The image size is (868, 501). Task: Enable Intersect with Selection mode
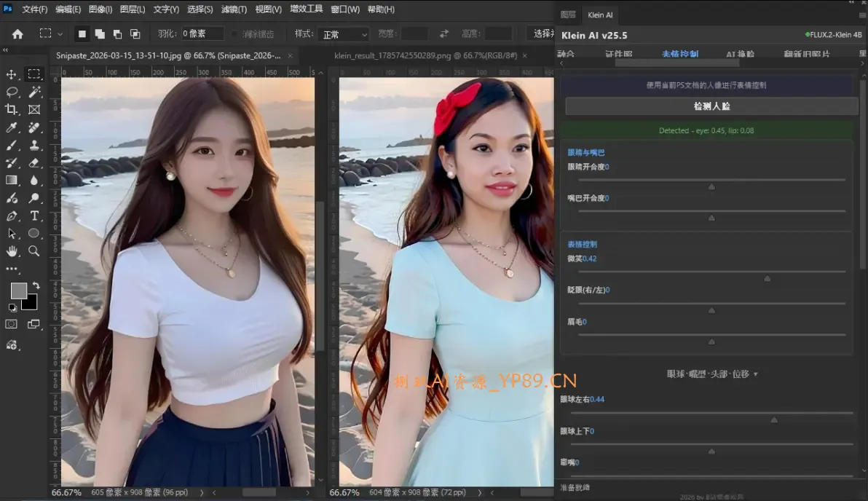(x=135, y=33)
